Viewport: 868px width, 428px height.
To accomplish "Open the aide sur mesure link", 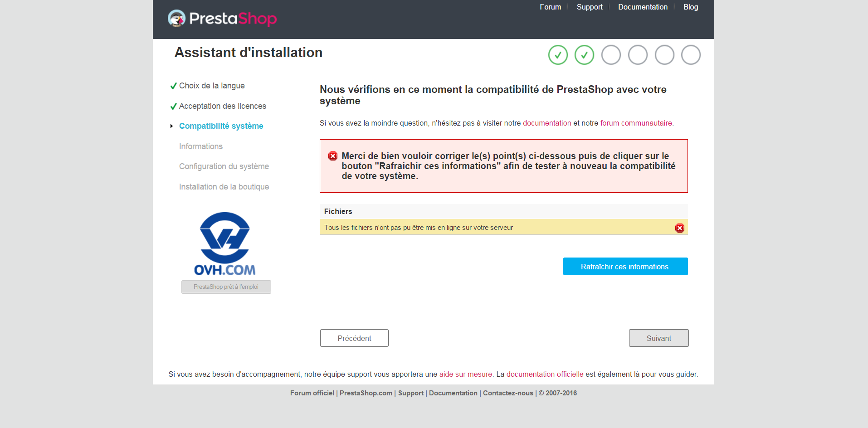I will coord(465,374).
